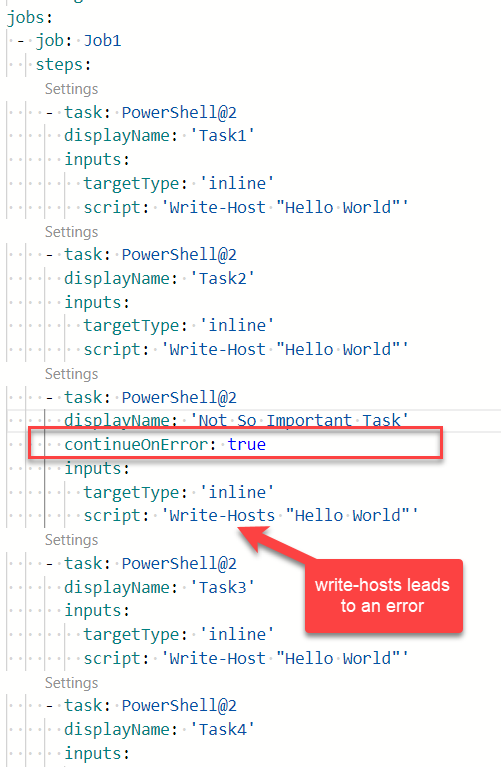
Task: Click "targetType: 'inline'" line of Task1
Action: tap(179, 183)
